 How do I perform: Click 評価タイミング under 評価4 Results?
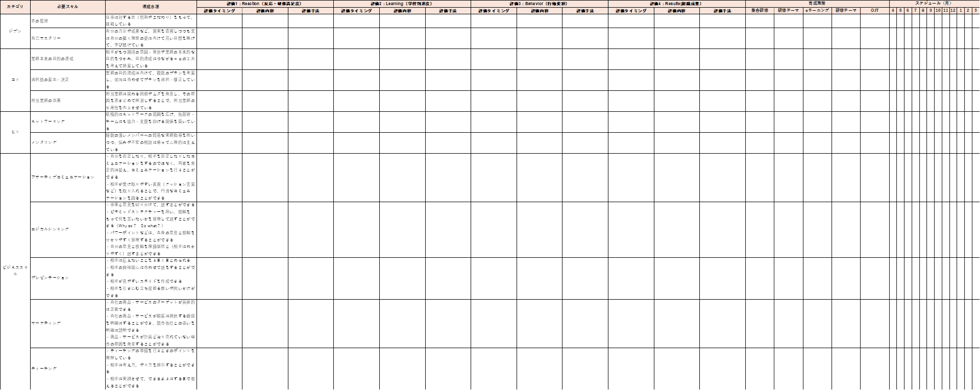[631, 11]
